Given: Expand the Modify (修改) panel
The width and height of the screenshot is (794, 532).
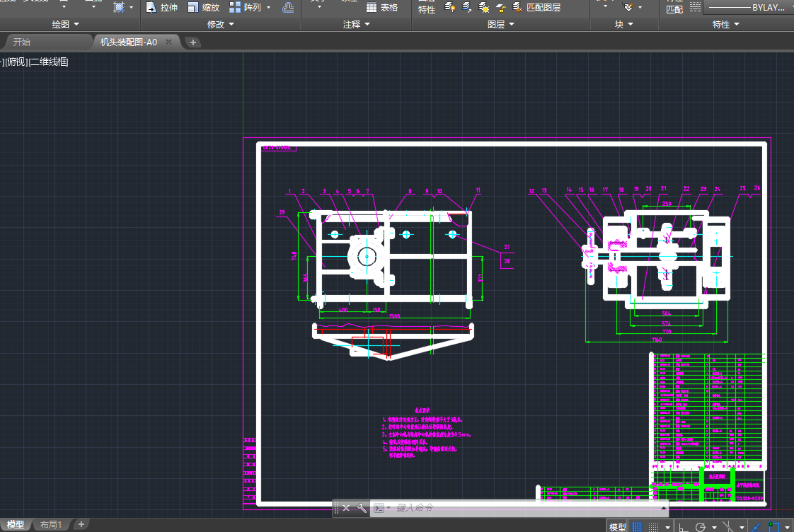Looking at the screenshot, I should point(220,24).
